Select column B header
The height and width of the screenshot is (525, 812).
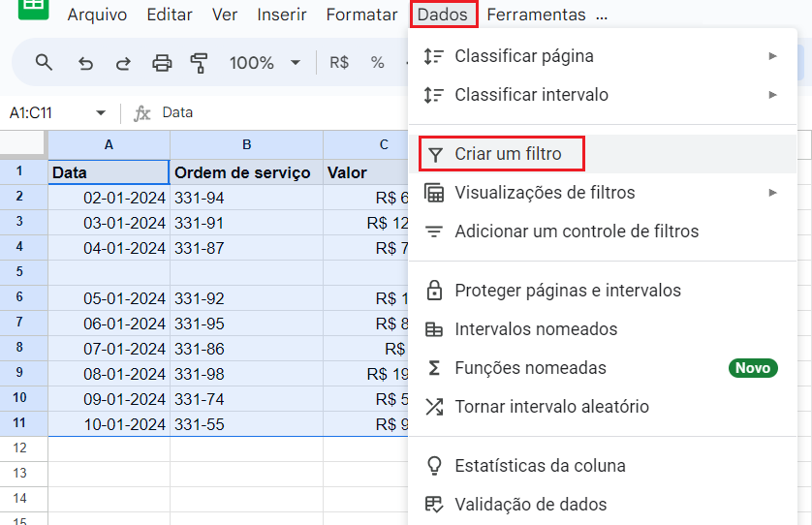(x=246, y=145)
